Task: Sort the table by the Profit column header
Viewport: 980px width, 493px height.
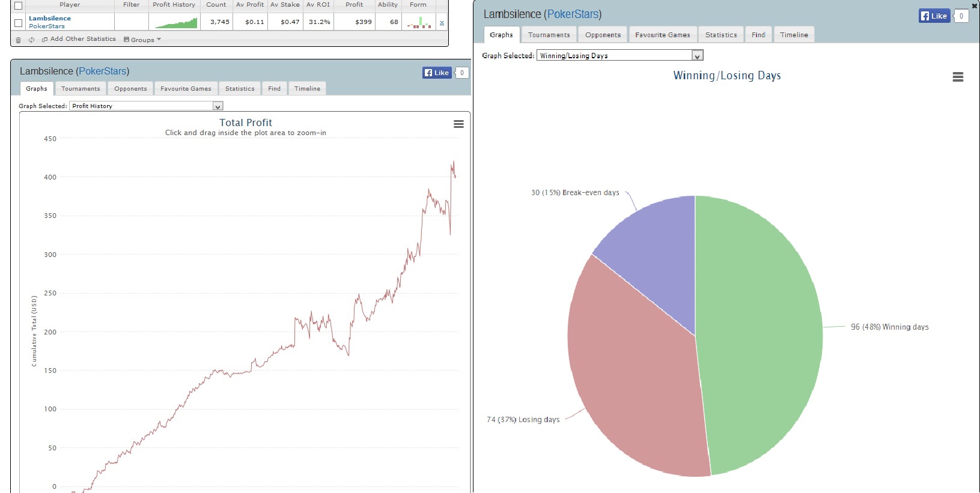Action: point(354,5)
